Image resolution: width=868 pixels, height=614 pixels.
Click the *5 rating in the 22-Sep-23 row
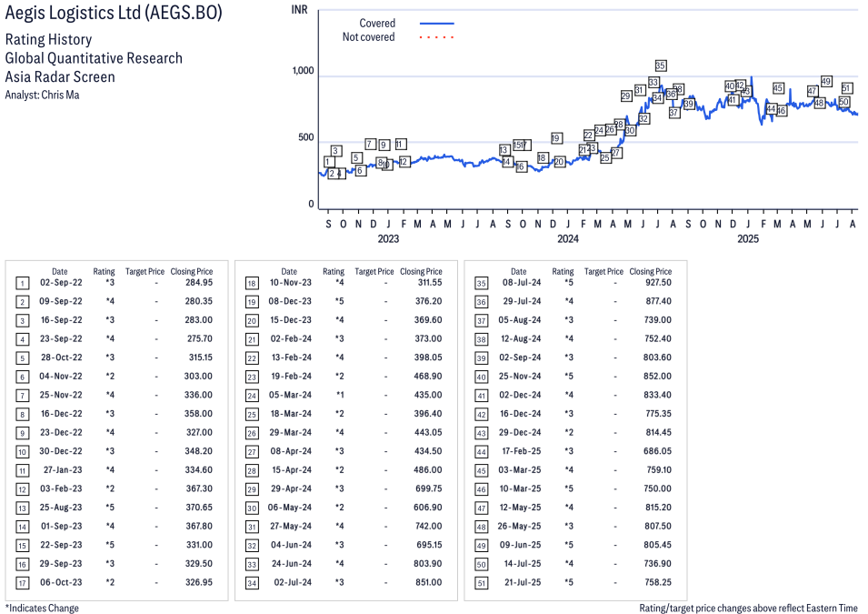point(110,545)
